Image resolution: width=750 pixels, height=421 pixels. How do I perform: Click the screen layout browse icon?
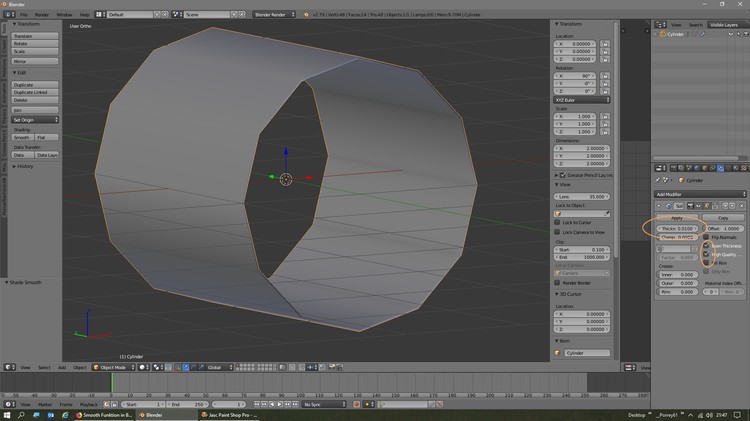pos(101,15)
